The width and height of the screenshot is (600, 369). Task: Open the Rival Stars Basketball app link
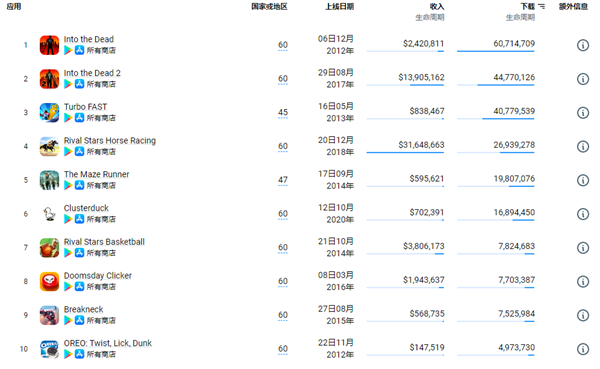point(104,242)
